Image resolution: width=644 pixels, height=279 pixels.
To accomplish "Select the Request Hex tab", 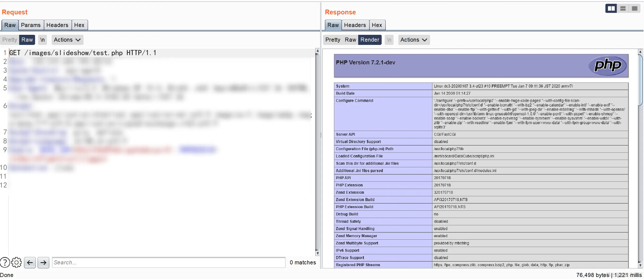I will click(x=79, y=25).
